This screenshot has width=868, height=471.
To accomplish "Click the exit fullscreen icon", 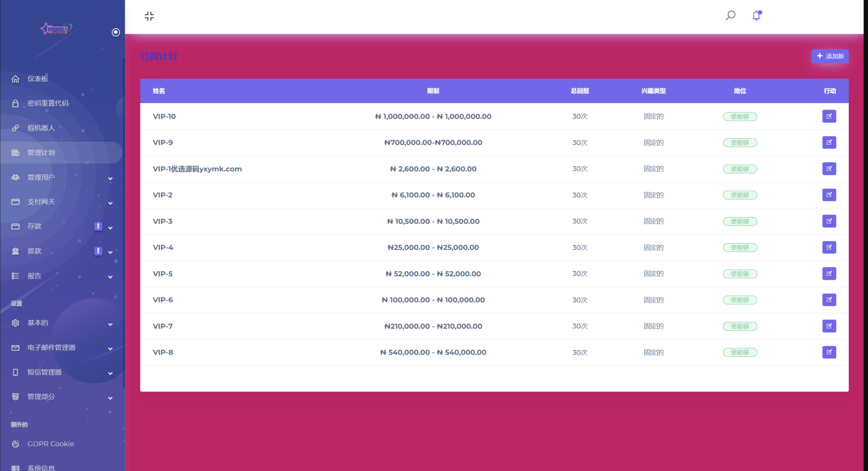I will click(x=149, y=16).
